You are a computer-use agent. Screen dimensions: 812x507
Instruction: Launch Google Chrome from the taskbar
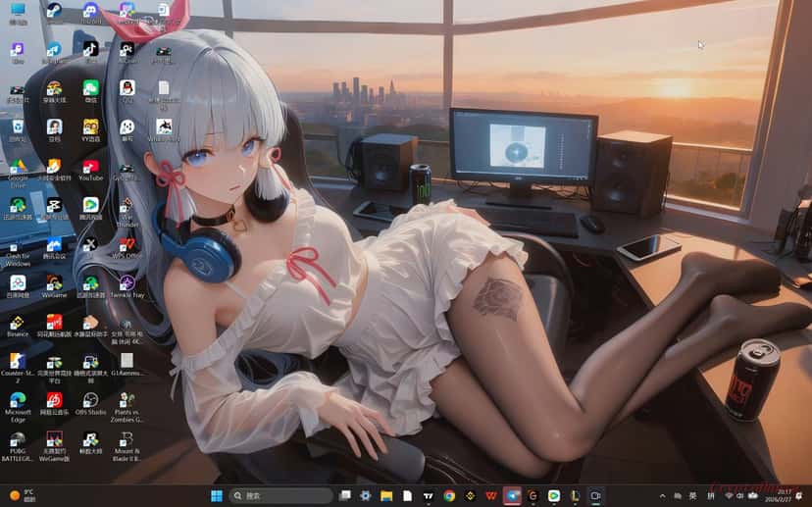click(x=449, y=495)
